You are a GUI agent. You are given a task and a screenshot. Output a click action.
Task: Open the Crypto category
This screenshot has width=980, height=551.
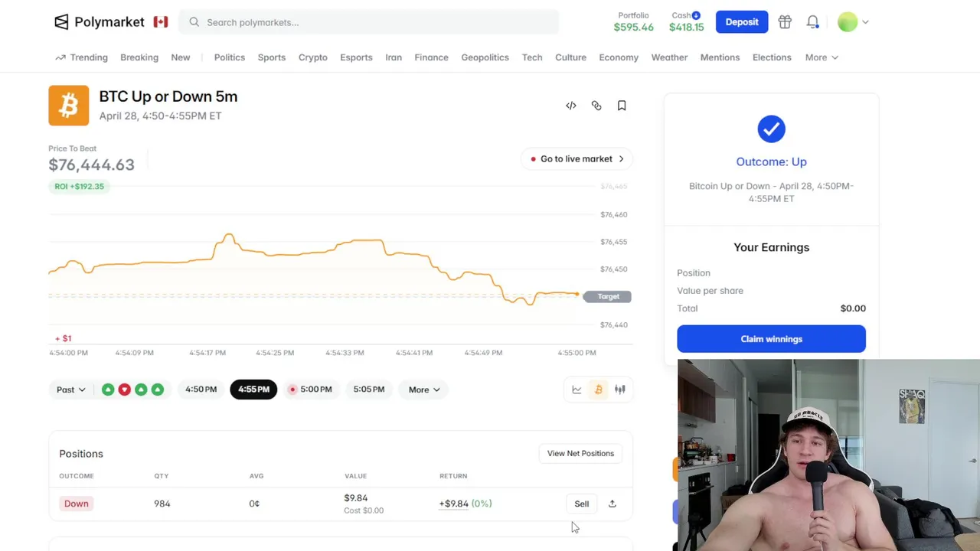(312, 57)
